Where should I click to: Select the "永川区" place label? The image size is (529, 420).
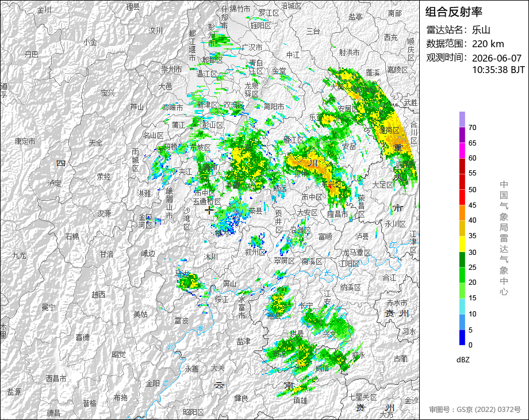click(x=396, y=224)
